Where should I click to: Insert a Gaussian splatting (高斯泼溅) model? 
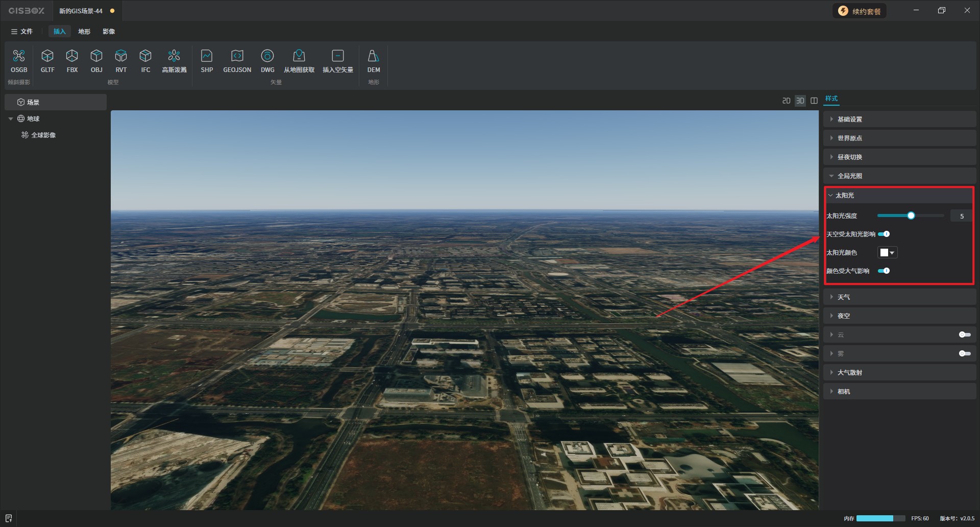pyautogui.click(x=174, y=56)
